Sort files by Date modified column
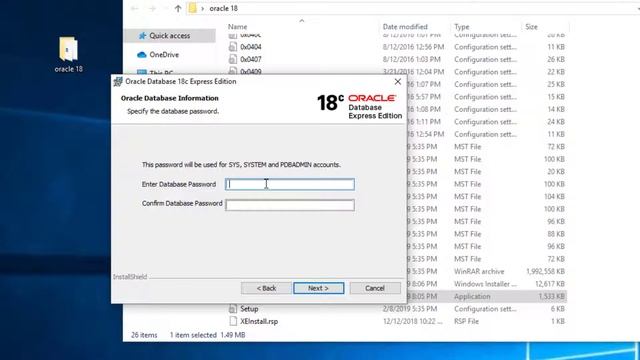This screenshot has width=640, height=360. coord(405,27)
